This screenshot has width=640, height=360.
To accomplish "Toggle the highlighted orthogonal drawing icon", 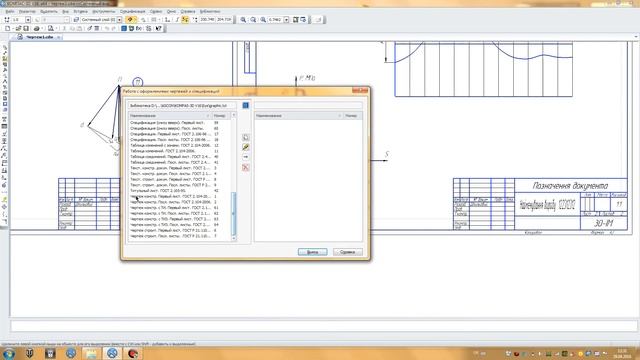I will coord(185,20).
